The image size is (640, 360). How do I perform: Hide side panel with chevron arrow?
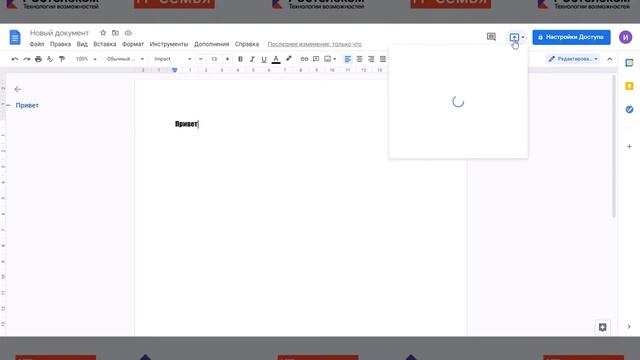coord(629,327)
